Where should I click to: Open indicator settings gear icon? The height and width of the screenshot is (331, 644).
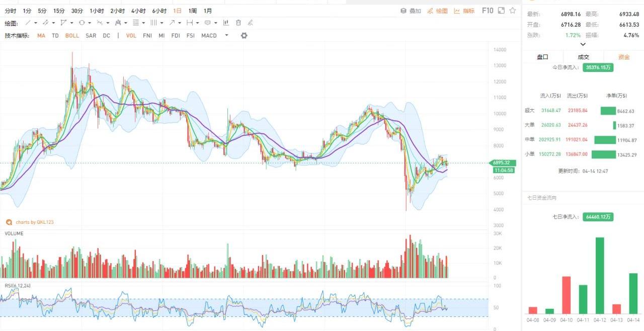[x=244, y=36]
